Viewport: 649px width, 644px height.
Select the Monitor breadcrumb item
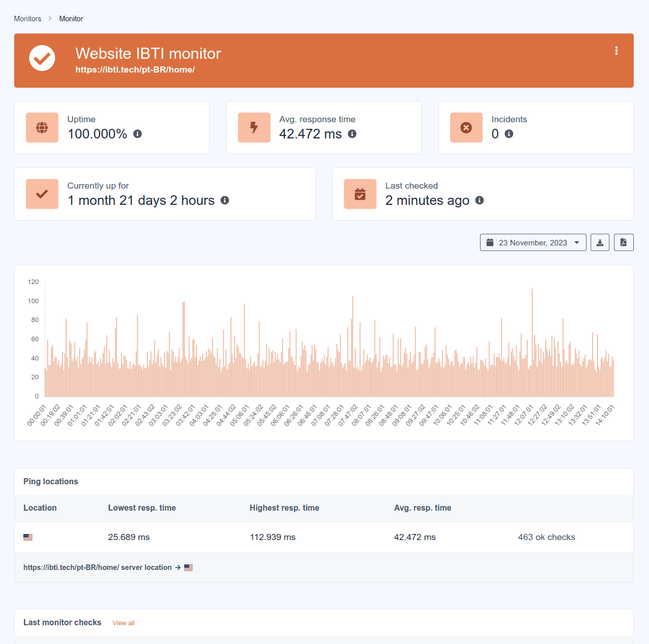[71, 18]
